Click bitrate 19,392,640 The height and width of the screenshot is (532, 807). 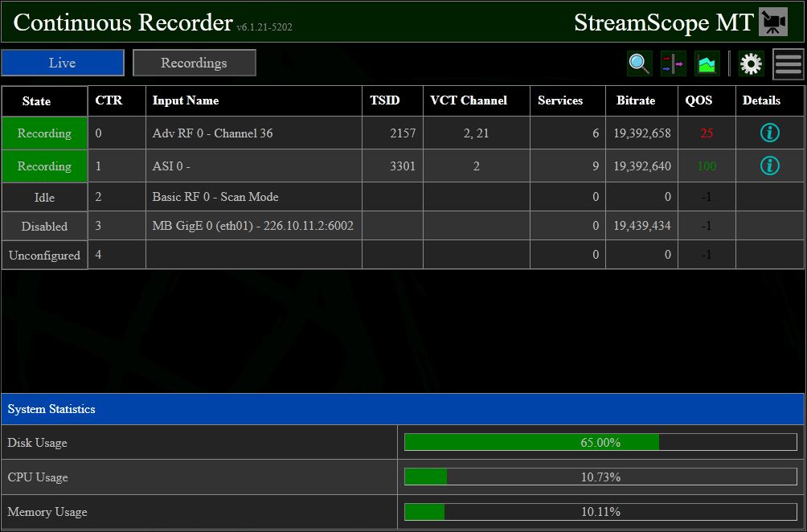(641, 166)
